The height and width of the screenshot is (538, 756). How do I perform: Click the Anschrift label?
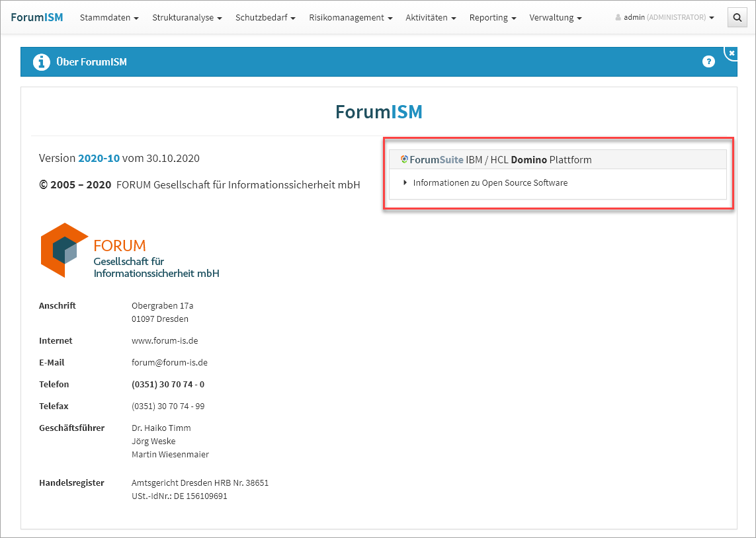pos(58,305)
